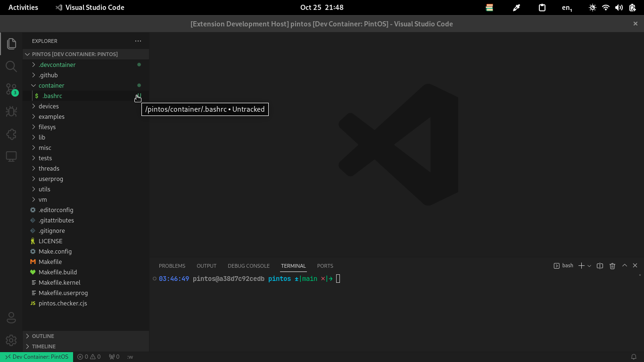Open the color picker eyedropper in top bar
The width and height of the screenshot is (644, 362).
tap(516, 8)
